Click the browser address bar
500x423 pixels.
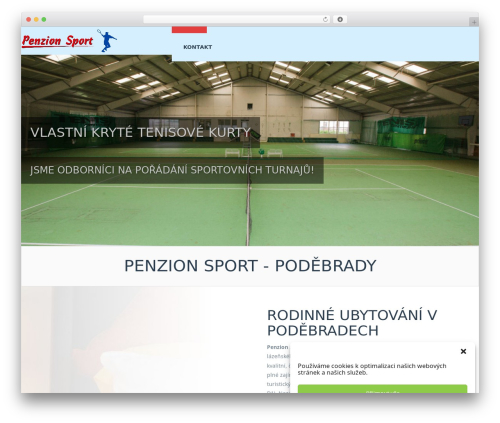[x=236, y=19]
